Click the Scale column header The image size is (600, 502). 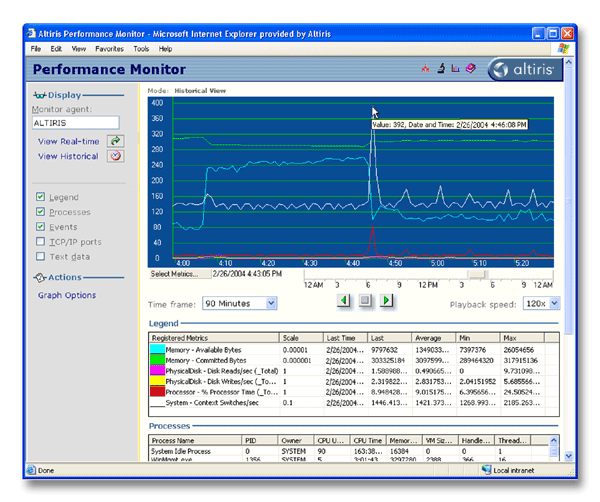(x=301, y=338)
